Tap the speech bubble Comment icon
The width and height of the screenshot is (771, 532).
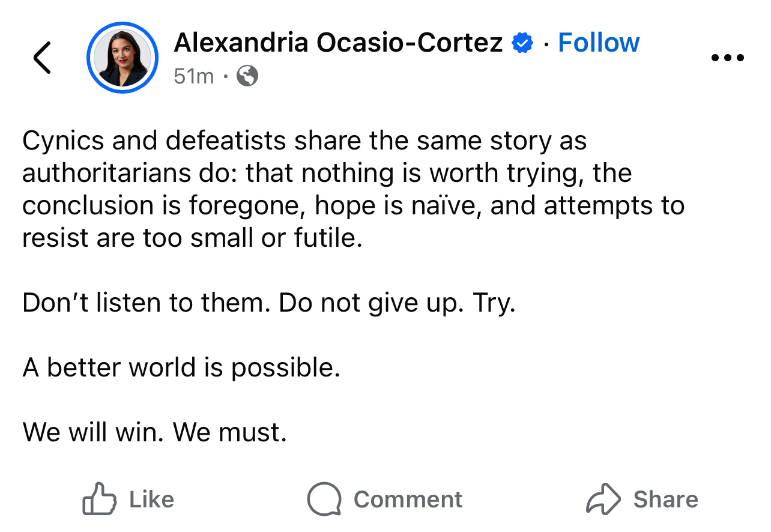coord(324,499)
